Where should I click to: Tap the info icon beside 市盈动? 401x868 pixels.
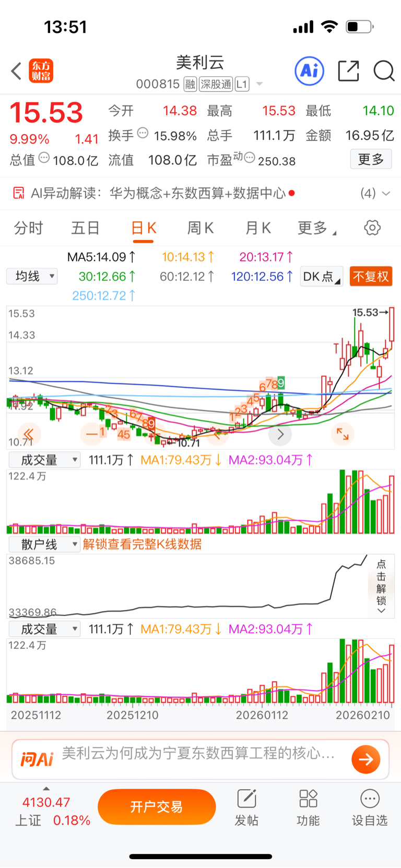pos(250,158)
